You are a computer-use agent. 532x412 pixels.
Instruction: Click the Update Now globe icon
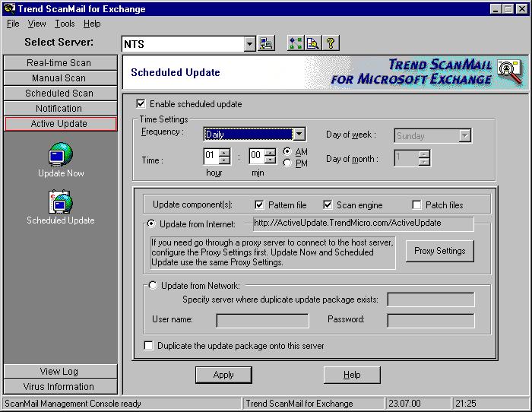click(x=60, y=154)
